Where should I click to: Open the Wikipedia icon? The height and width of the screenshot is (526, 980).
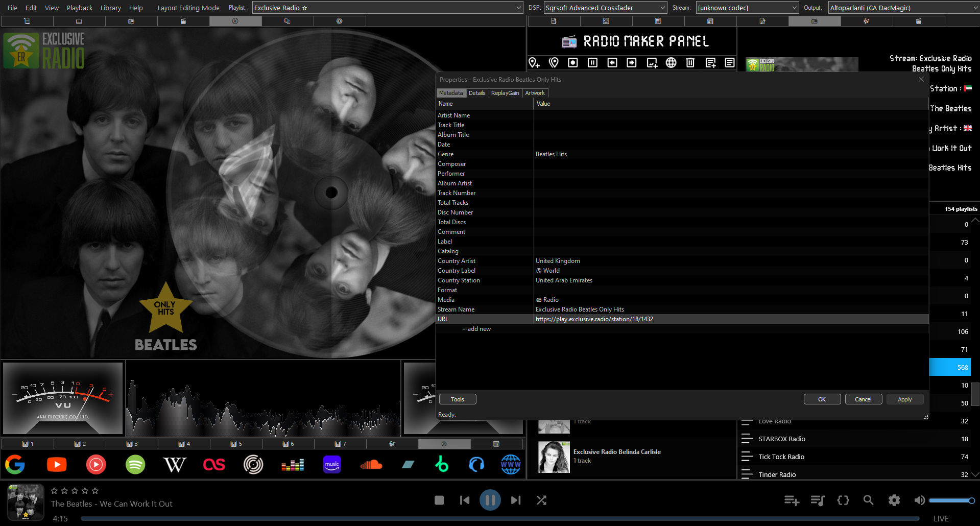(175, 464)
